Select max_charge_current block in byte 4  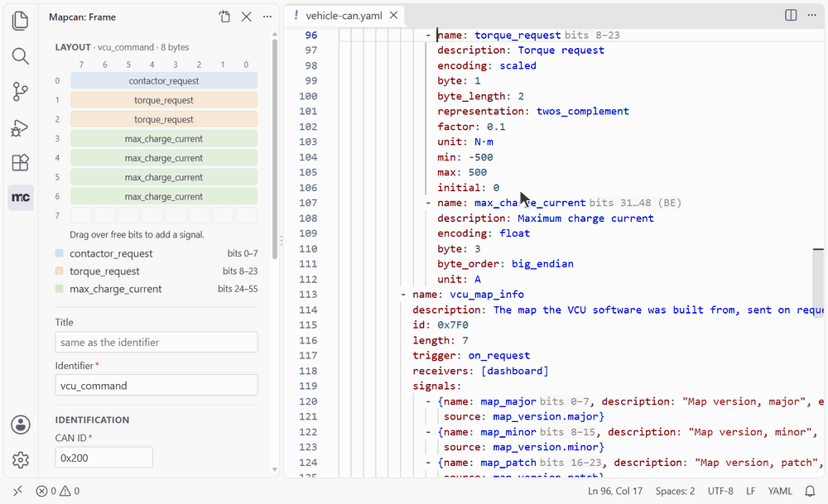164,158
